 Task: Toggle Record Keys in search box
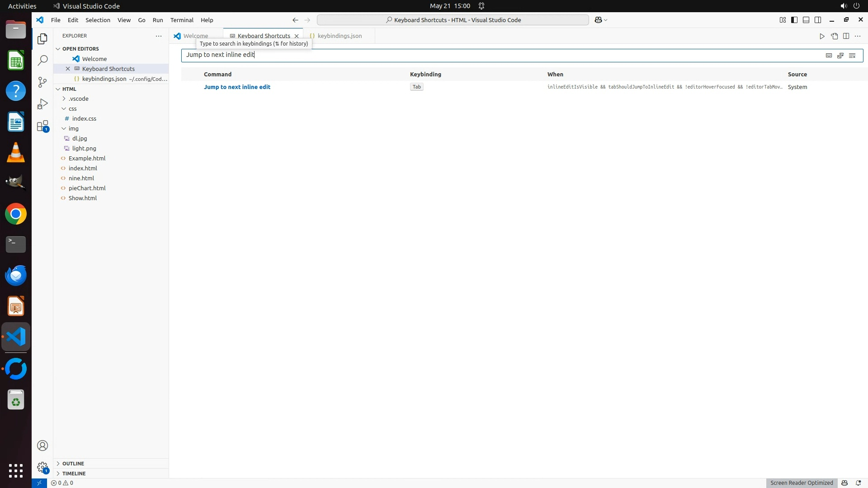point(829,56)
